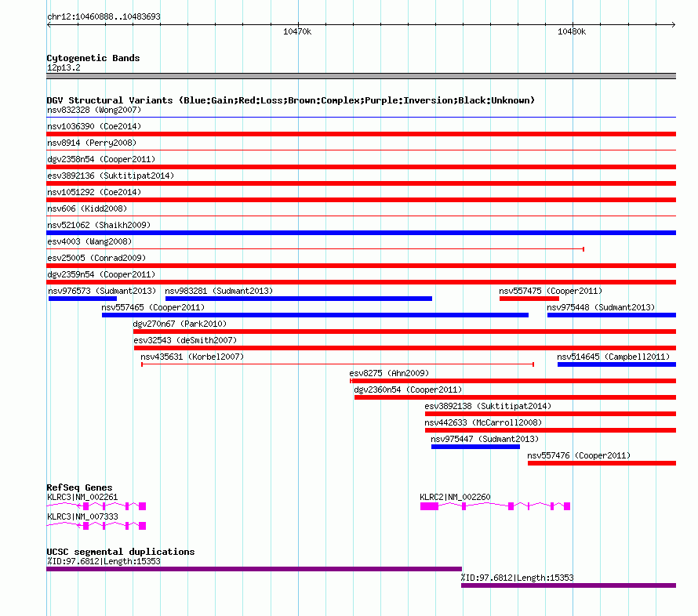698x616 pixels.
Task: Select the blue bar of nsv983281 (Sudmant2013)
Action: (298, 299)
